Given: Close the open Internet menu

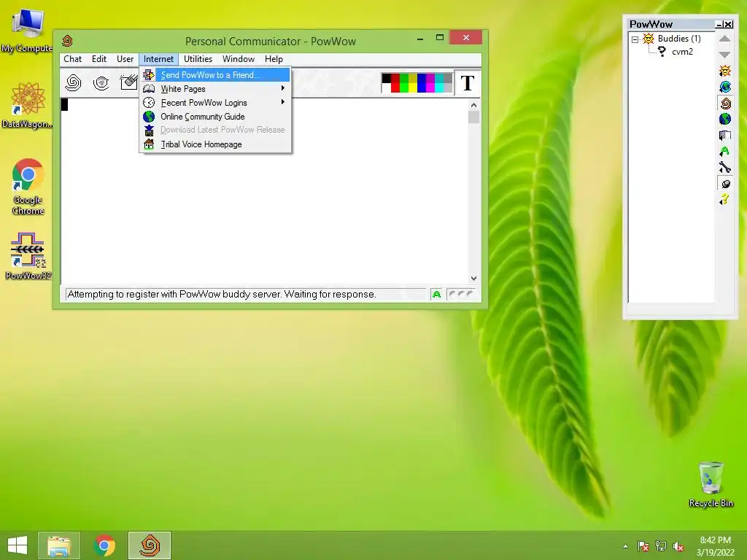Looking at the screenshot, I should pyautogui.click(x=158, y=59).
